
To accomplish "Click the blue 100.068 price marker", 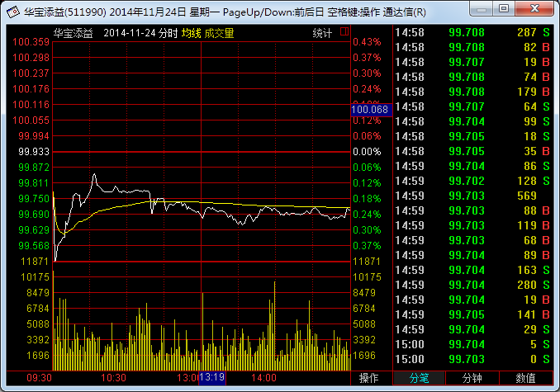I will click(x=370, y=109).
